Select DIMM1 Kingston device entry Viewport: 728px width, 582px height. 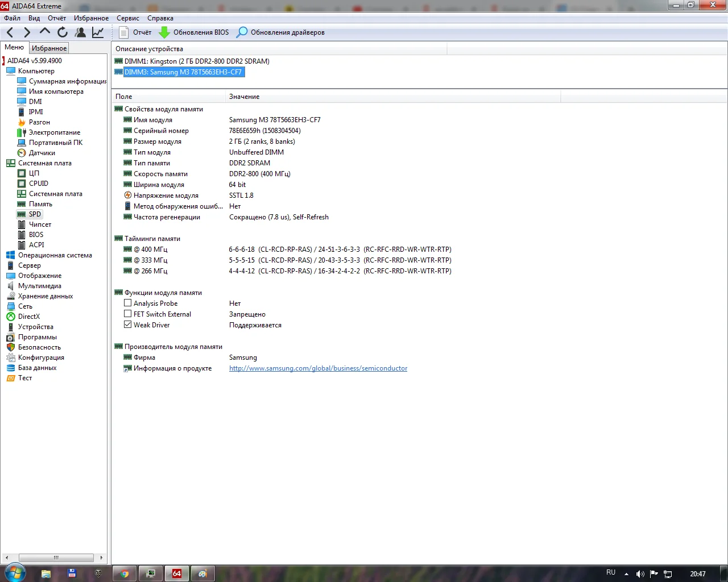tap(196, 61)
